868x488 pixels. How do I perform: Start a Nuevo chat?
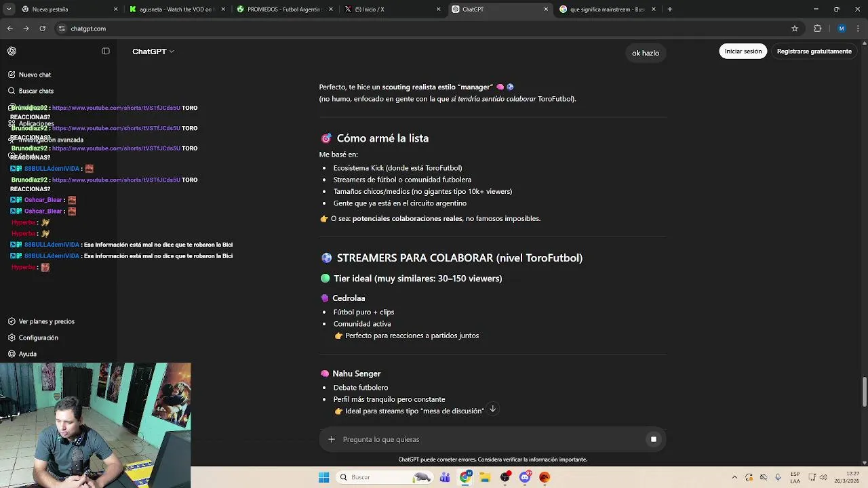(35, 75)
